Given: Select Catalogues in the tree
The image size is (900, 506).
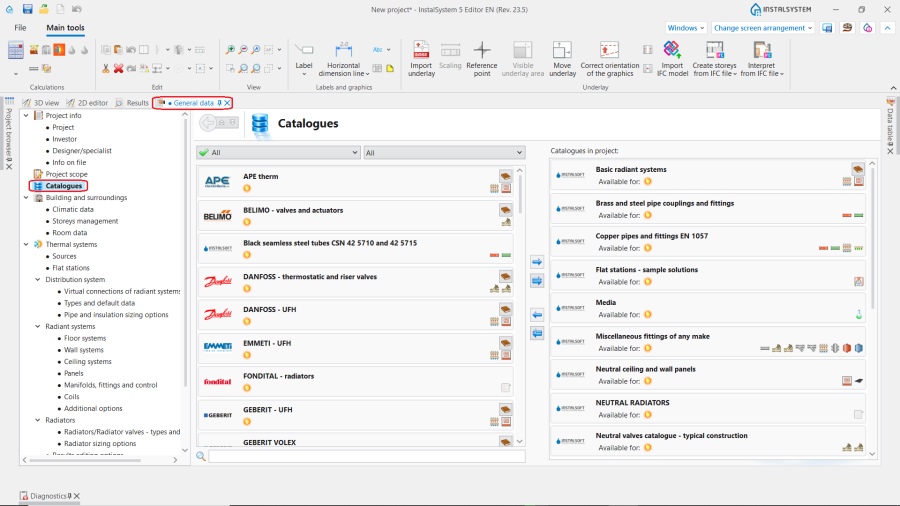Looking at the screenshot, I should point(64,186).
